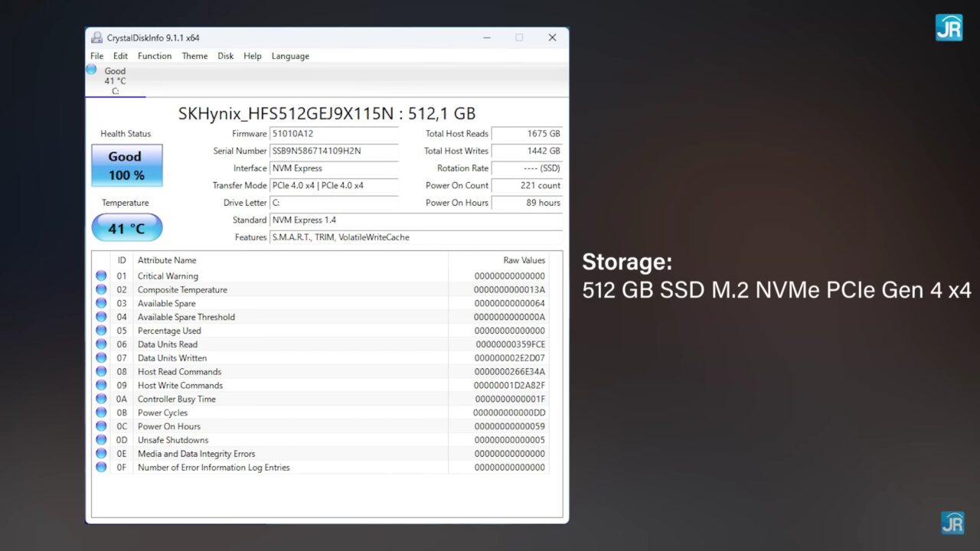Select the Good 41 °C C: drive tab
Screen dimensions: 980x551
(x=115, y=80)
